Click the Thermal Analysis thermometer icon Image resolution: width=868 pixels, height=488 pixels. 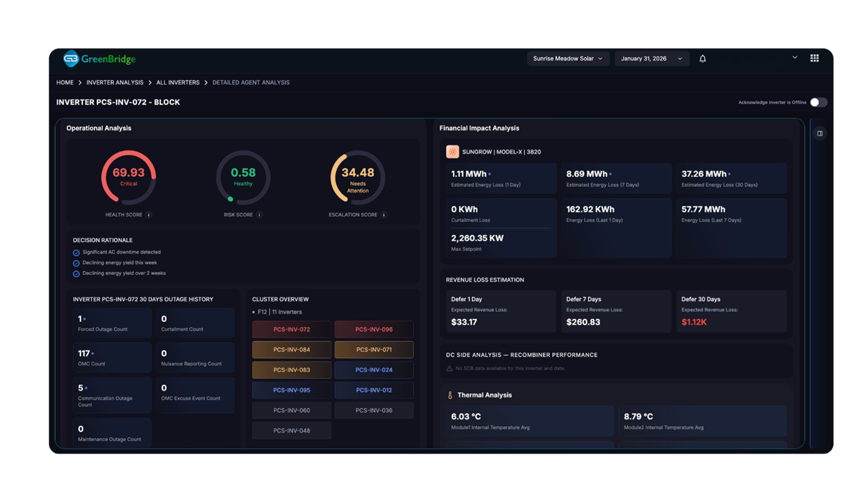pos(450,396)
